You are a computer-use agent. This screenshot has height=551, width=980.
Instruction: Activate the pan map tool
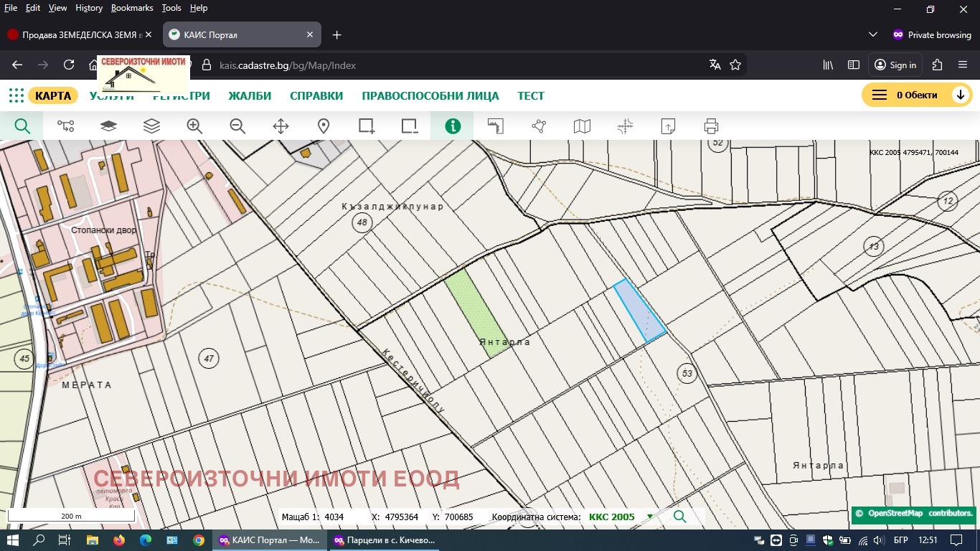pyautogui.click(x=281, y=126)
